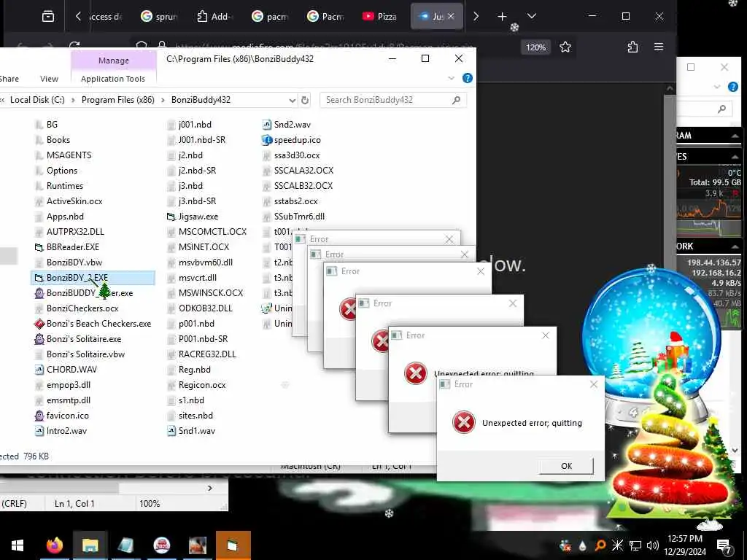747x560 pixels.
Task: Select the Jigsaw.exe file
Action: 193,217
